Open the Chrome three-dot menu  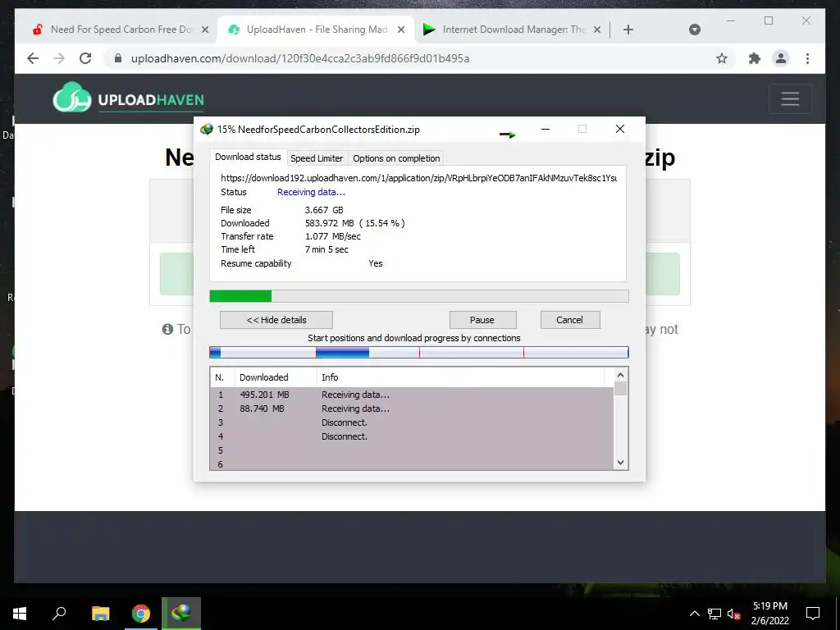pyautogui.click(x=807, y=58)
